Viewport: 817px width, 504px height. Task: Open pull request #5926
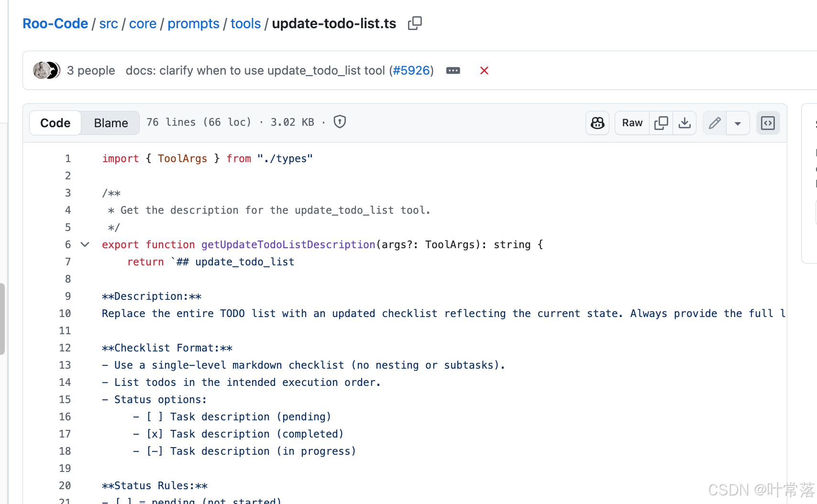point(411,70)
